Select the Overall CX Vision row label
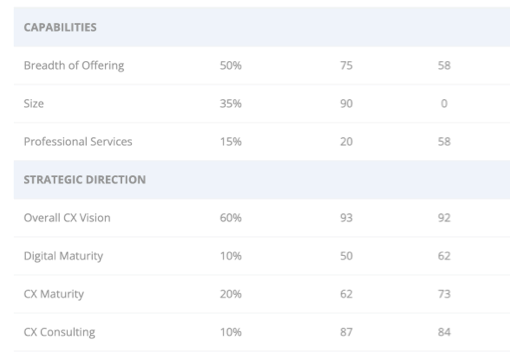 coord(67,218)
